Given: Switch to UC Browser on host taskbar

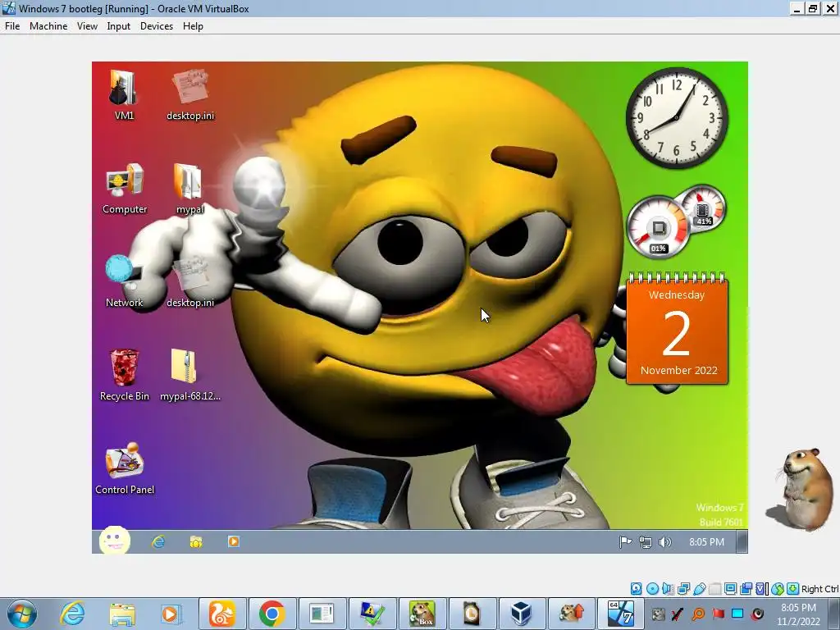Looking at the screenshot, I should click(222, 614).
